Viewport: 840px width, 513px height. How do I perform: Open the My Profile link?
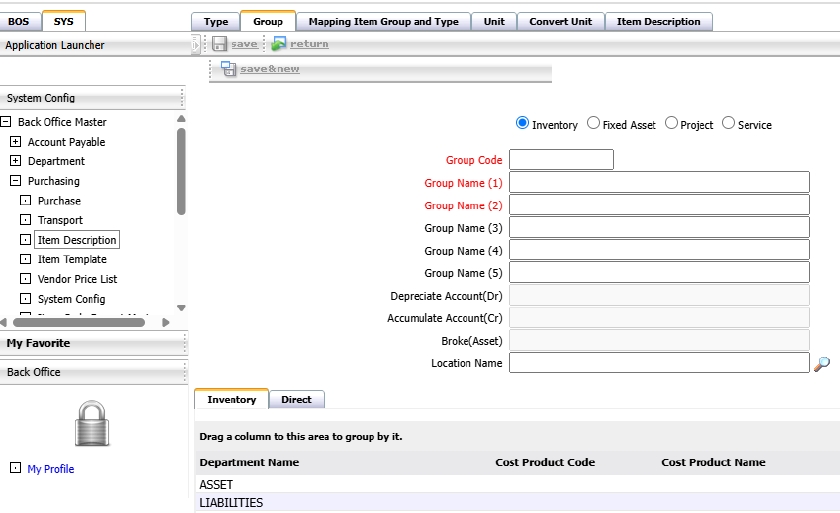point(51,469)
